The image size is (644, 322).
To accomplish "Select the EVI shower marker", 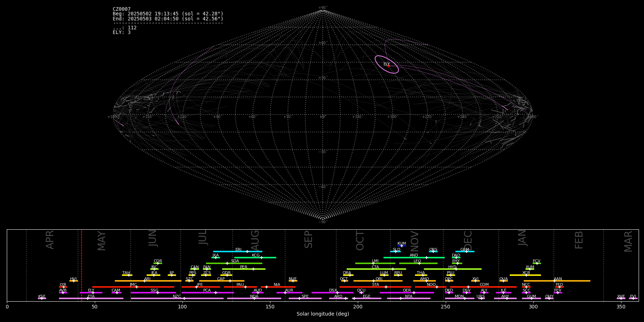I will pos(633,298).
